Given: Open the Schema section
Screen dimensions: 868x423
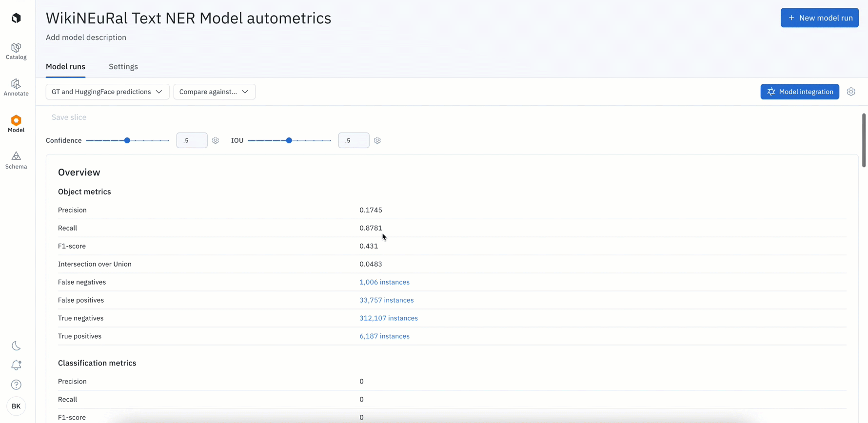Looking at the screenshot, I should coord(16,160).
